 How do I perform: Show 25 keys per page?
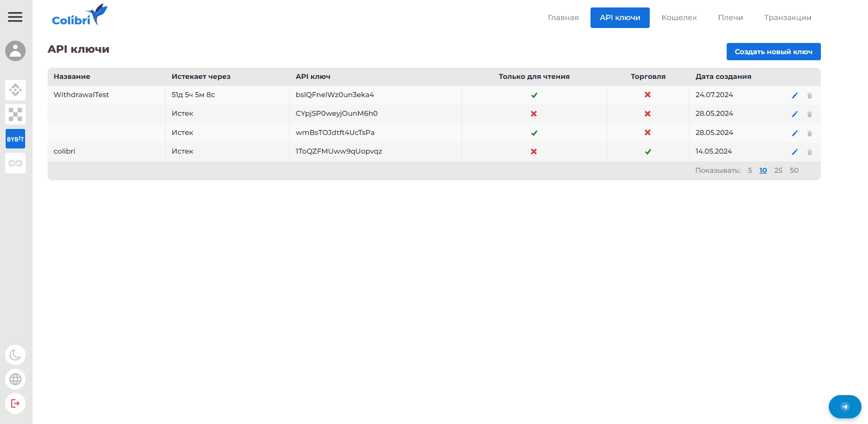pos(778,170)
